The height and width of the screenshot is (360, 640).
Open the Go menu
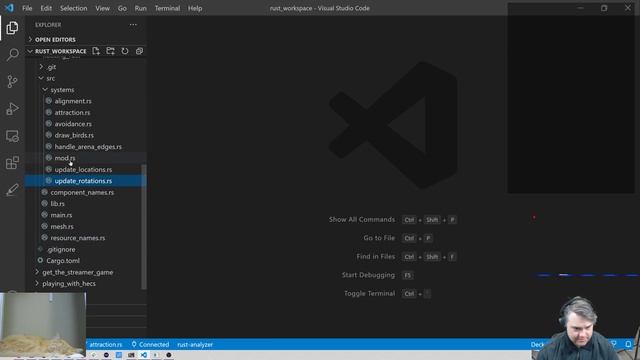(122, 8)
